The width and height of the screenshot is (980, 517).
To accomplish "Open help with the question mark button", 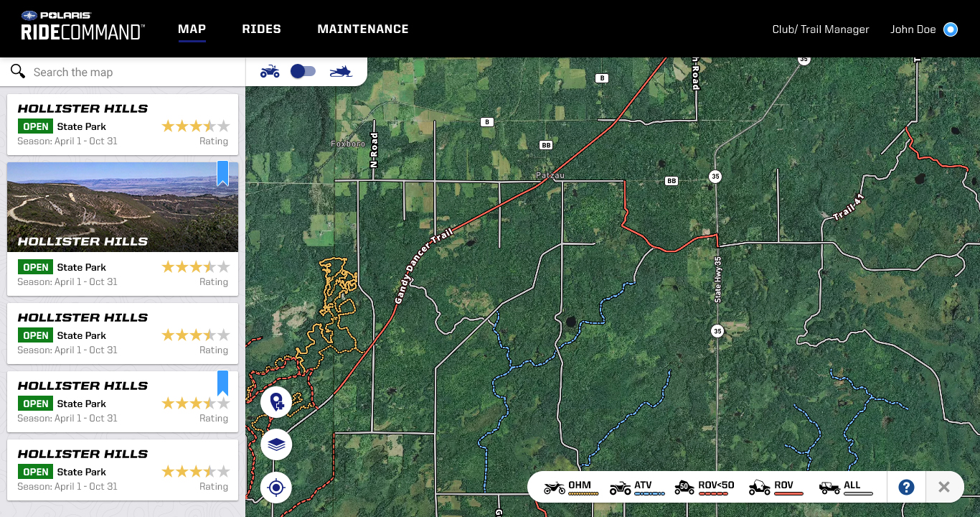I will 906,488.
